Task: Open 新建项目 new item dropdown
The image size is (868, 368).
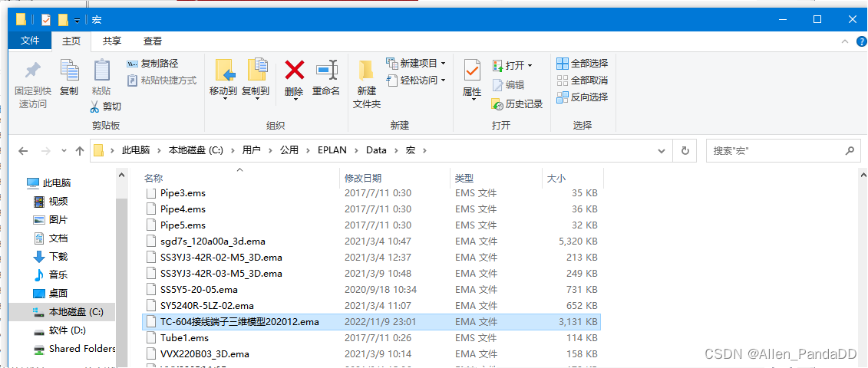Action: click(416, 64)
